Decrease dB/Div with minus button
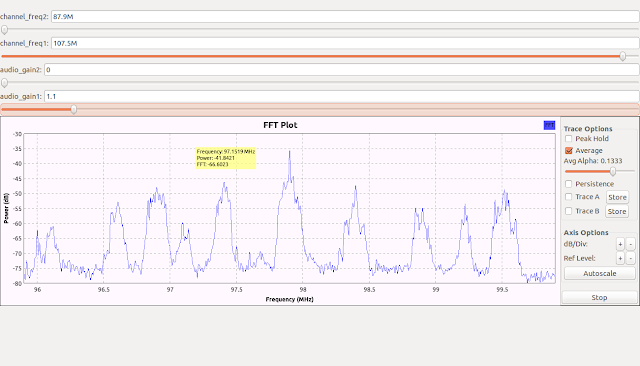Screen dimensions: 640x366 click(x=631, y=244)
